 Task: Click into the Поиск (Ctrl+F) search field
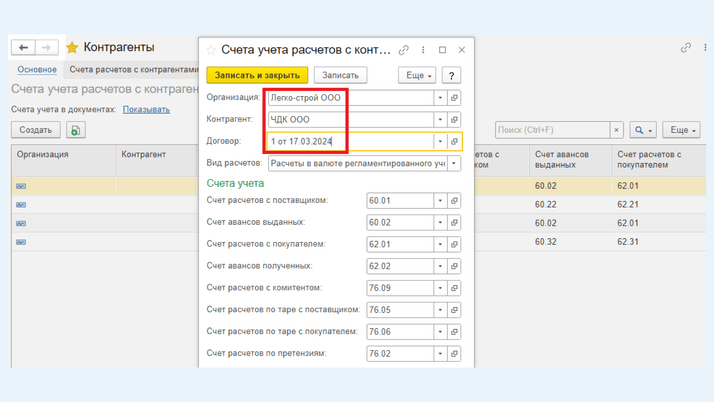point(552,130)
